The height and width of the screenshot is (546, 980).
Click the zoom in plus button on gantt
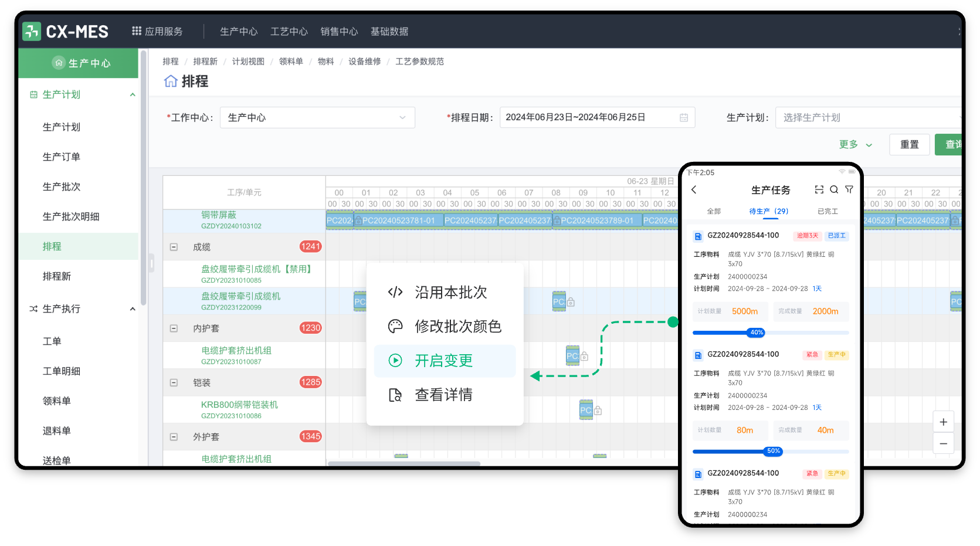click(x=943, y=422)
